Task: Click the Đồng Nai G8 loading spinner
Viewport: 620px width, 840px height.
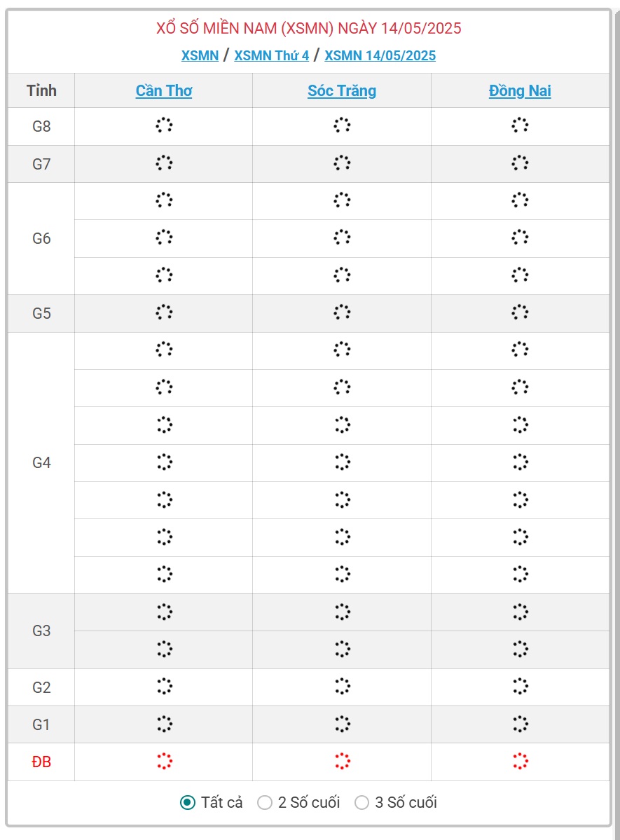Action: click(520, 126)
